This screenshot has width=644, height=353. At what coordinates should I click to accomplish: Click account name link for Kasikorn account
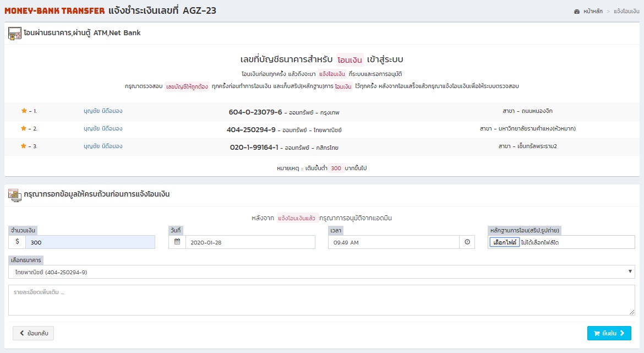103,146
